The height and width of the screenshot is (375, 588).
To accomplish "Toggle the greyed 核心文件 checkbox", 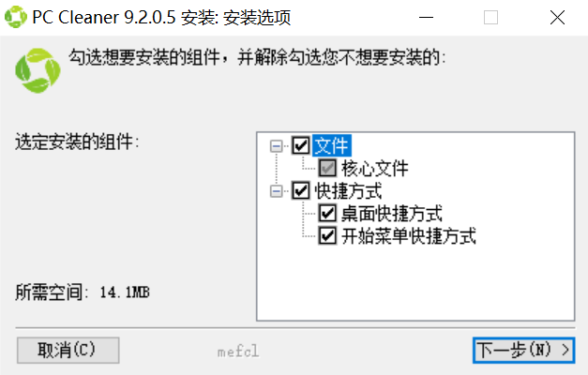I will 327,168.
